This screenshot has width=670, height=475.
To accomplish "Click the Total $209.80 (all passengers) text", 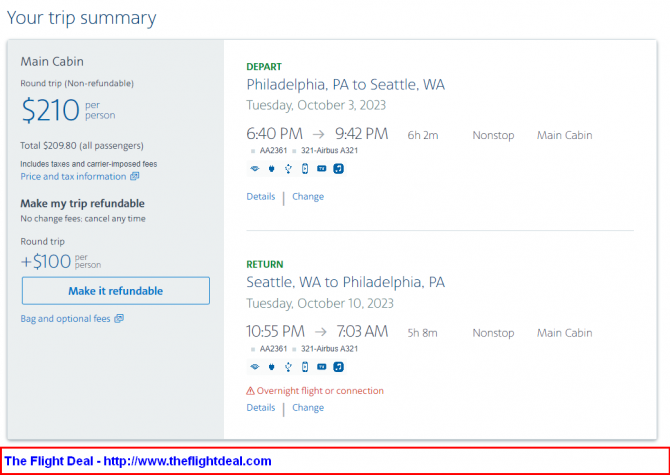I will pyautogui.click(x=82, y=146).
